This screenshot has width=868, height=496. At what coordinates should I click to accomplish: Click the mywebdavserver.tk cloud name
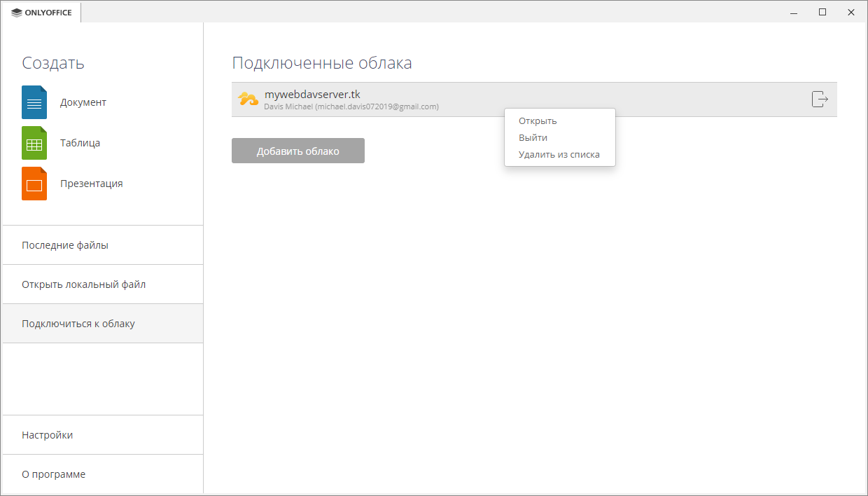[312, 95]
